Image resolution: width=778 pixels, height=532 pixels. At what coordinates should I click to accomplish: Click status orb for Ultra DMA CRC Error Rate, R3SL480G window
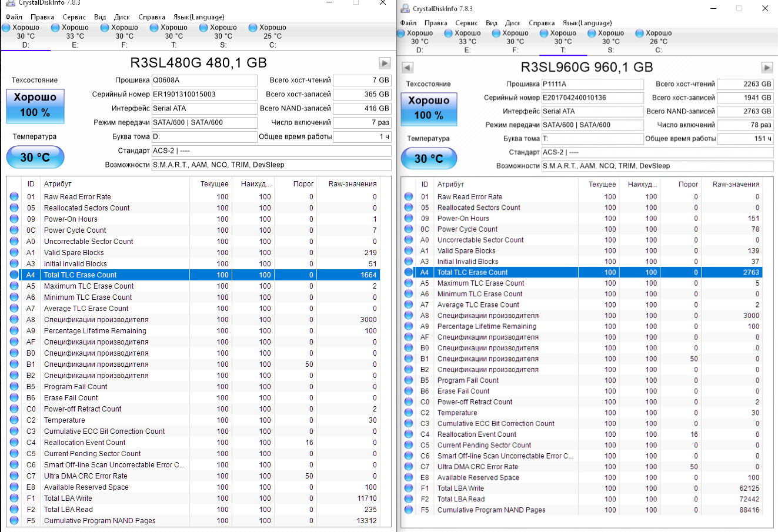pos(14,476)
